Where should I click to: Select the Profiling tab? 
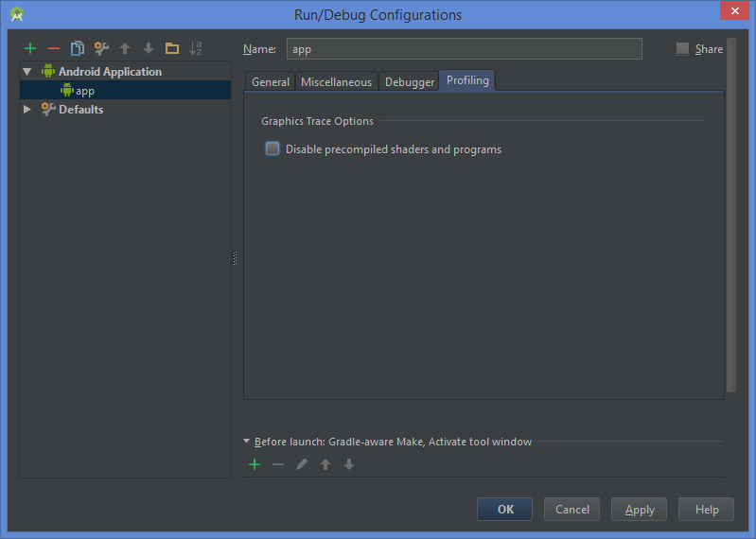pos(467,80)
